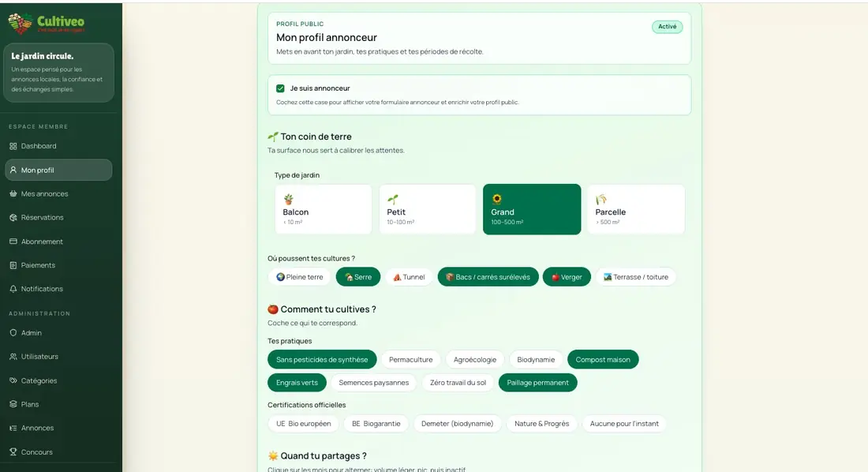Click the Ton coin de terre heading
Viewport: 868px width, 472px height.
[316, 137]
